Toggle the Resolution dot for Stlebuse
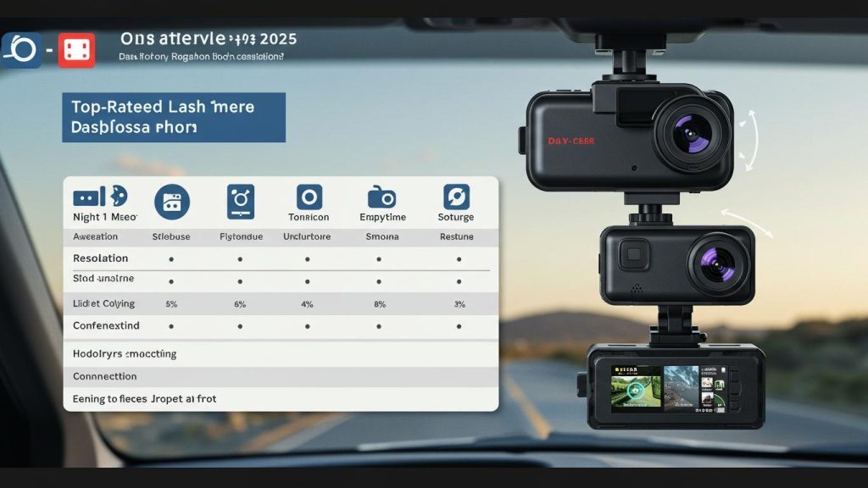 pos(172,258)
